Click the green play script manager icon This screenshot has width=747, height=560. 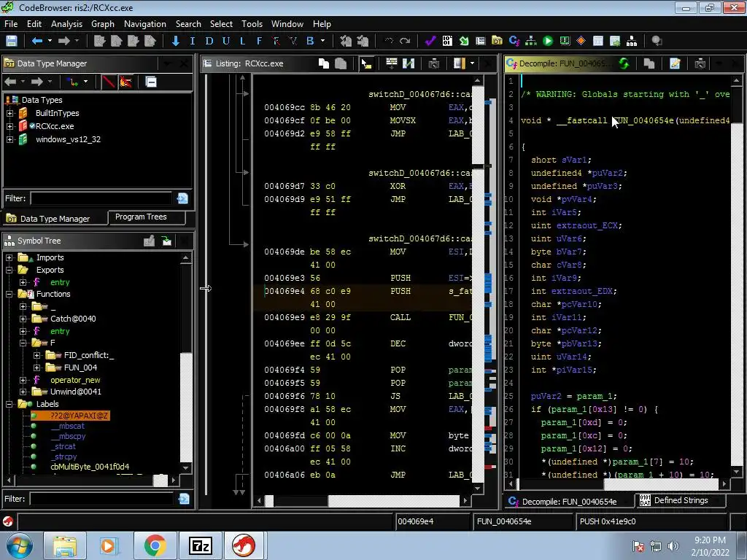point(548,41)
